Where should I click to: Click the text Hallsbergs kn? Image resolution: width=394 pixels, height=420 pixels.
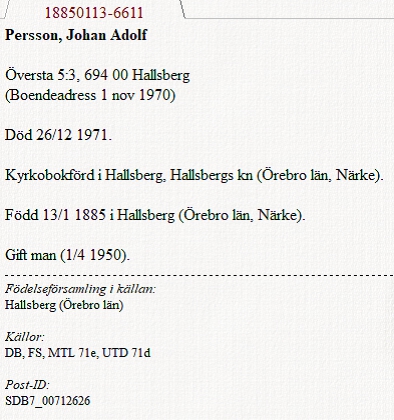coord(211,175)
